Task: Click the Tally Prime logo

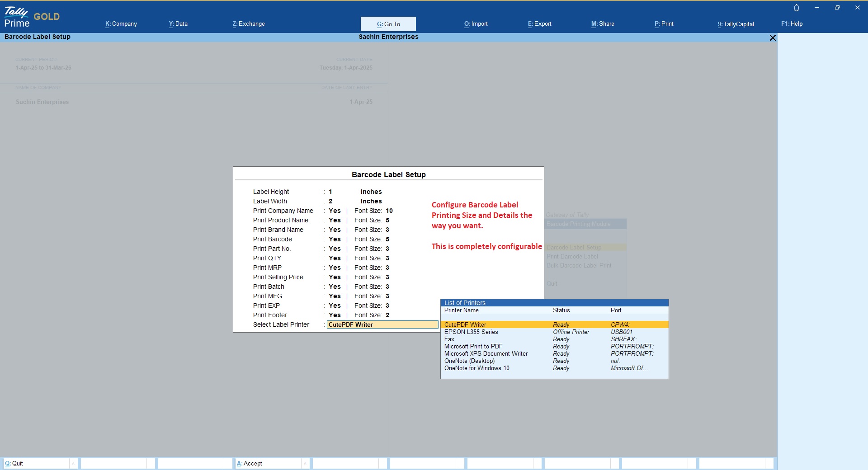Action: [17, 18]
